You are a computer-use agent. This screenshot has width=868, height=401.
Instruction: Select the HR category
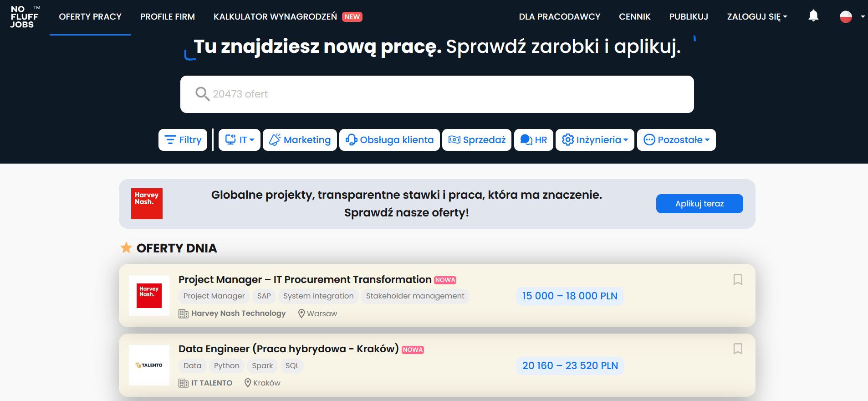pos(534,140)
